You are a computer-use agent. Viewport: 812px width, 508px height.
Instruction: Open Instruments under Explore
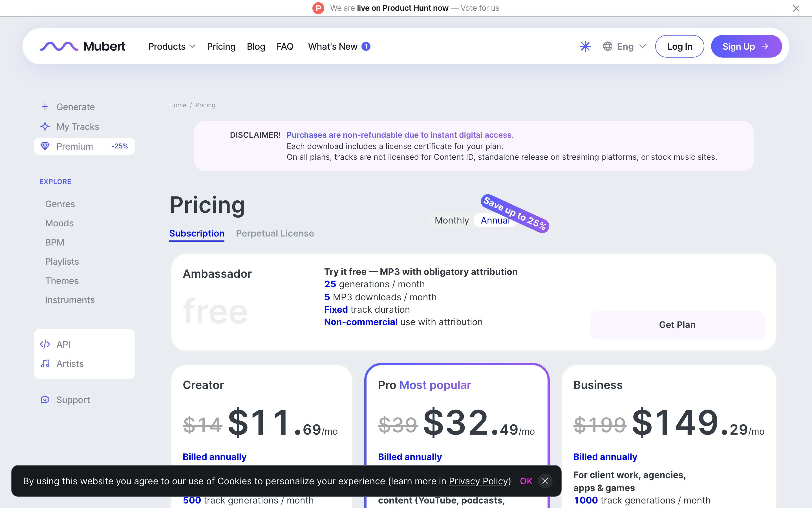pyautogui.click(x=70, y=300)
